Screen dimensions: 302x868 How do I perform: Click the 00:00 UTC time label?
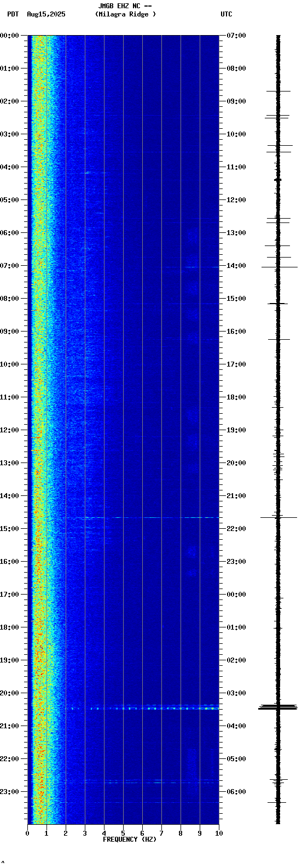pos(236,595)
